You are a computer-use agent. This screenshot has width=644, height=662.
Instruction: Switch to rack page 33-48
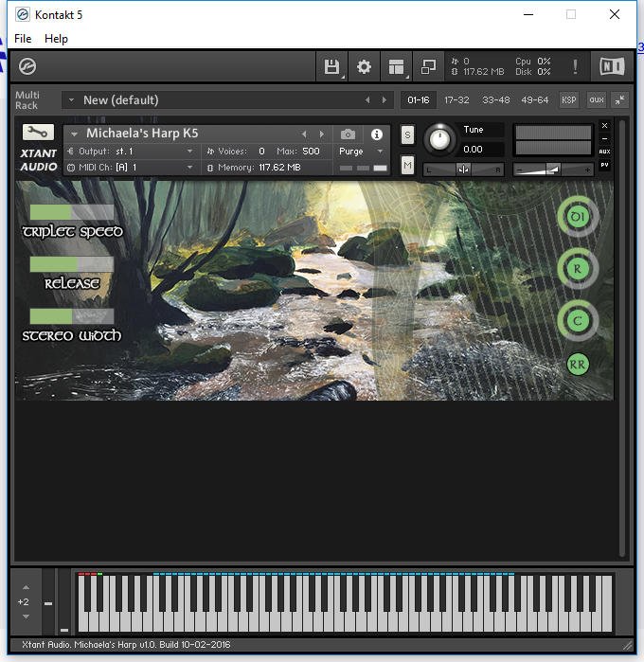point(495,100)
